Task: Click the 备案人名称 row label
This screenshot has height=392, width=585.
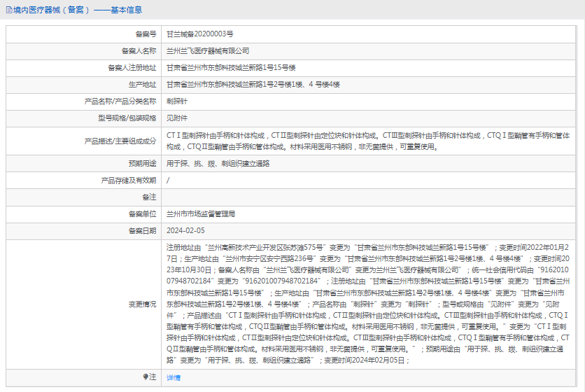Action: click(139, 51)
